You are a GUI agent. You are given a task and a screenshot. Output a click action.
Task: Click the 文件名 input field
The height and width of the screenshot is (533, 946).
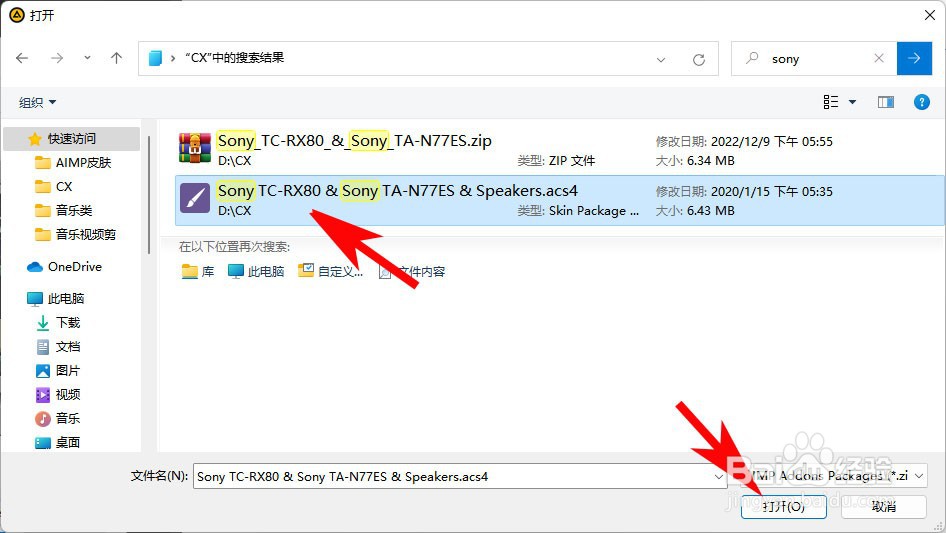pos(452,476)
